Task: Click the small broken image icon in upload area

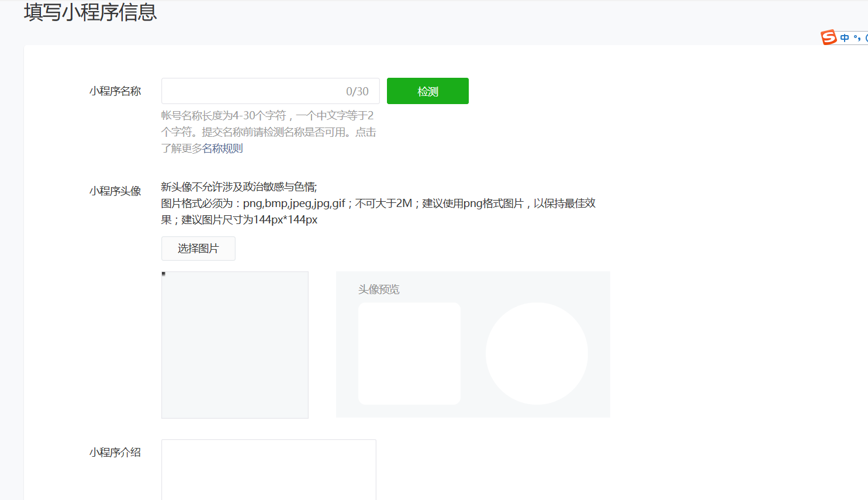Action: pos(164,274)
